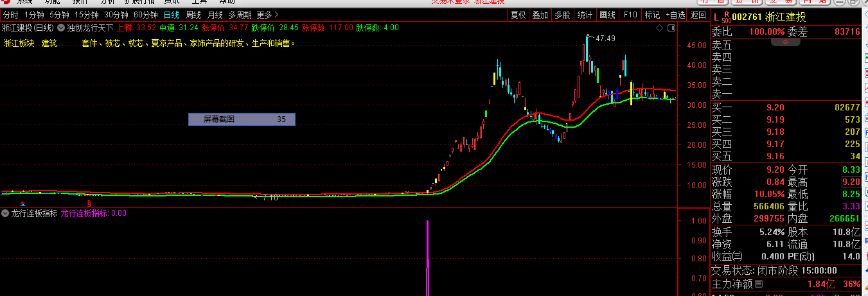
Task: Click the 7.10 low price label
Action: (x=270, y=198)
